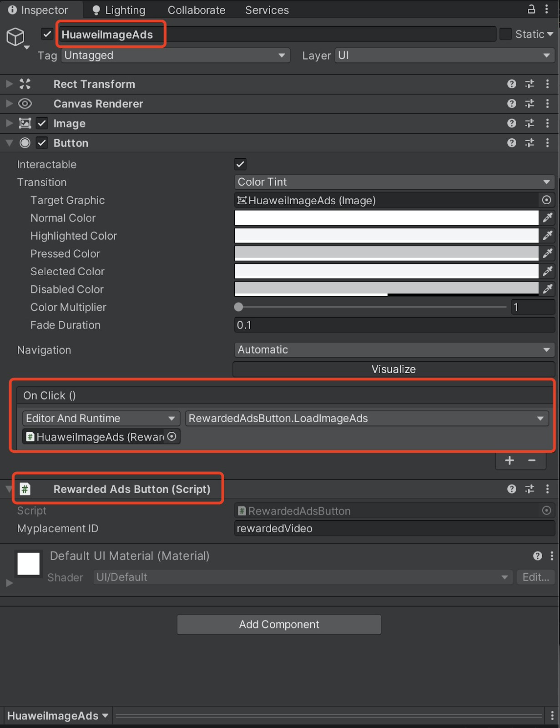
Task: Open Button component preset icon
Action: (x=530, y=142)
